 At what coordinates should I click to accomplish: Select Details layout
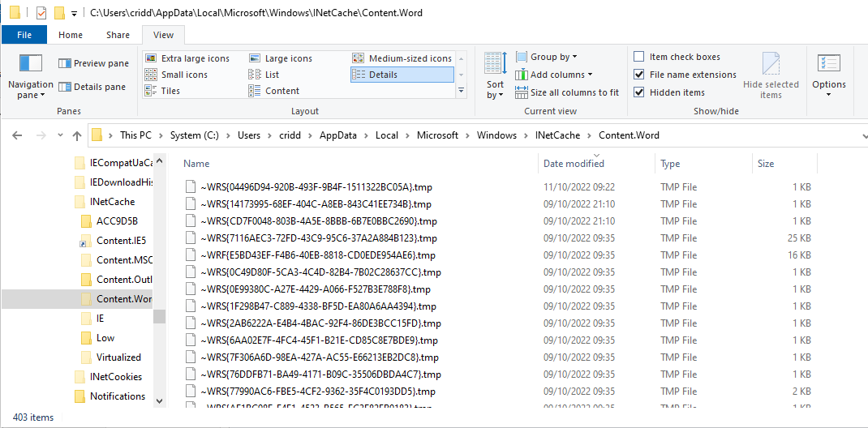(x=402, y=75)
